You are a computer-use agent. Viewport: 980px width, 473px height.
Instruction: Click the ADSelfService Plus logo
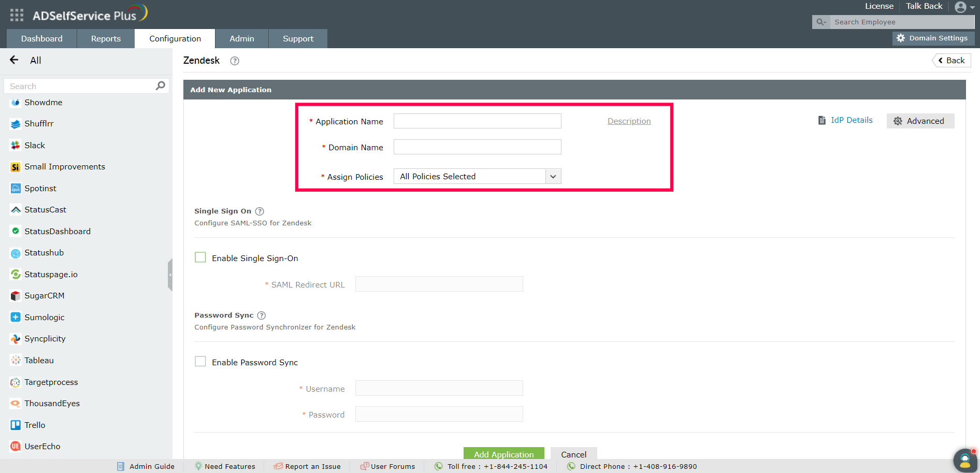tap(90, 14)
